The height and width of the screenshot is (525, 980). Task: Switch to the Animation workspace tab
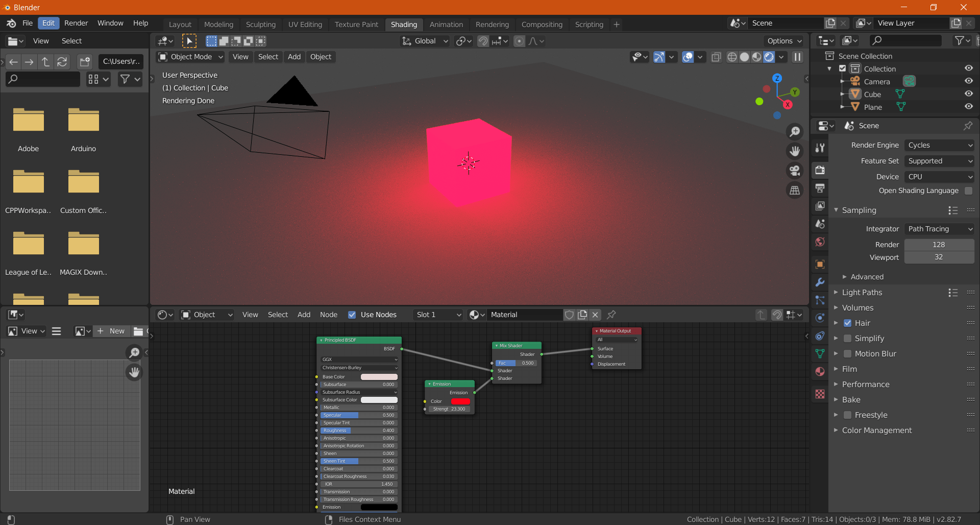[446, 24]
